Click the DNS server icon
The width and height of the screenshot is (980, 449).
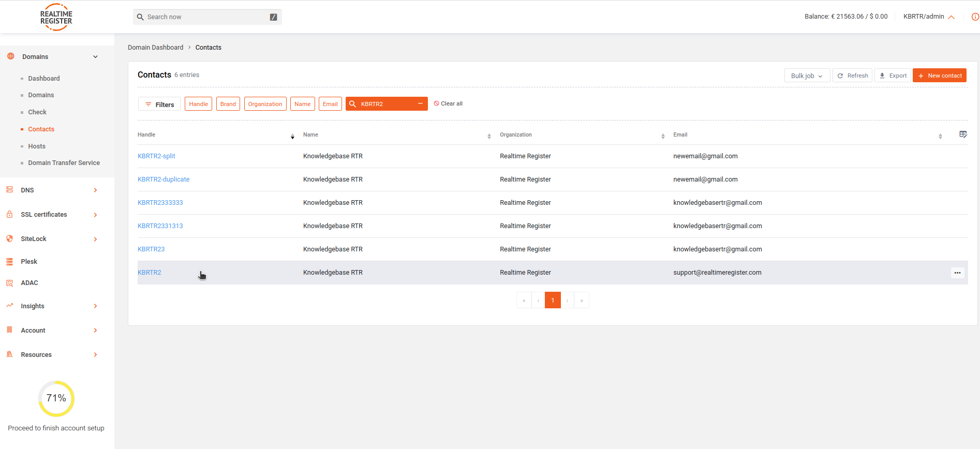click(10, 190)
